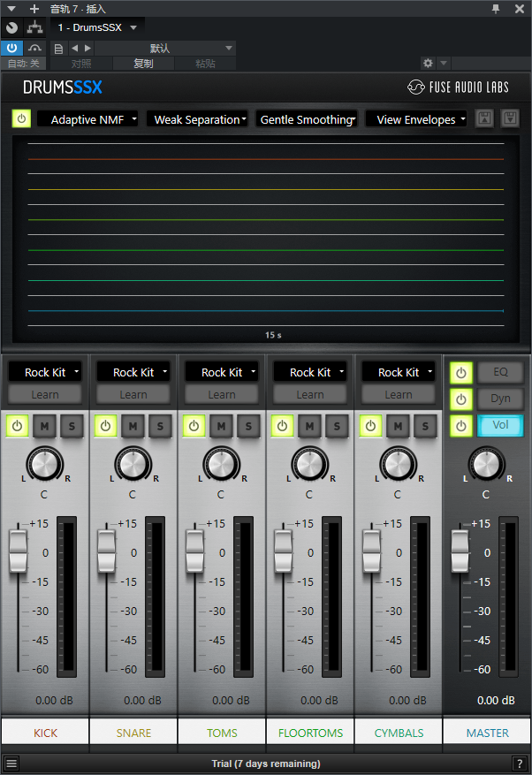
Task: Go to next preset arrow
Action: point(87,48)
